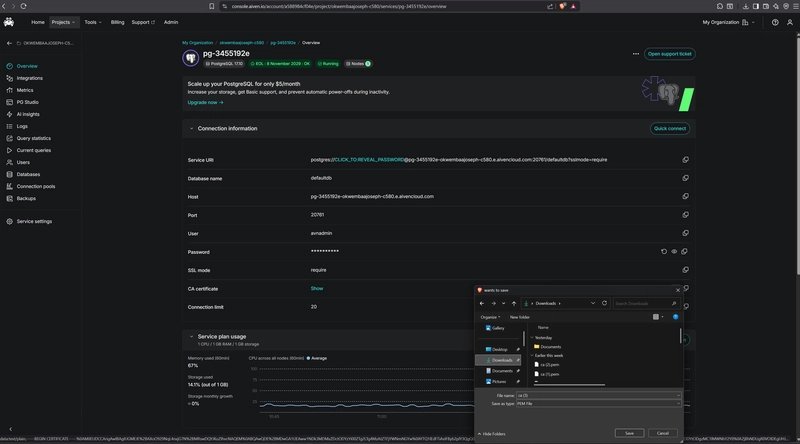Open the Tools dropdown menu
Screen dimensions: 800x444
(93, 22)
